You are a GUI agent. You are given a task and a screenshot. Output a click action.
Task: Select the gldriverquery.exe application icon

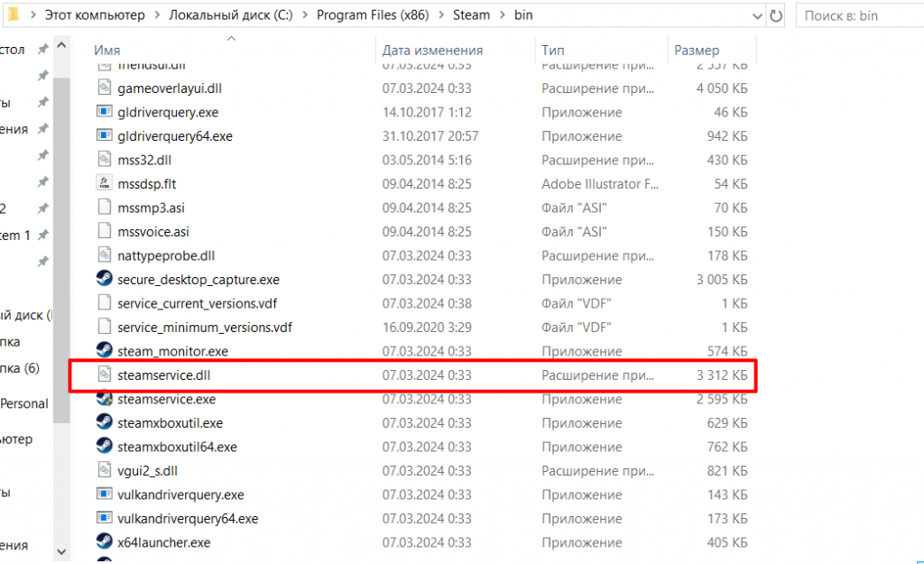click(x=105, y=111)
